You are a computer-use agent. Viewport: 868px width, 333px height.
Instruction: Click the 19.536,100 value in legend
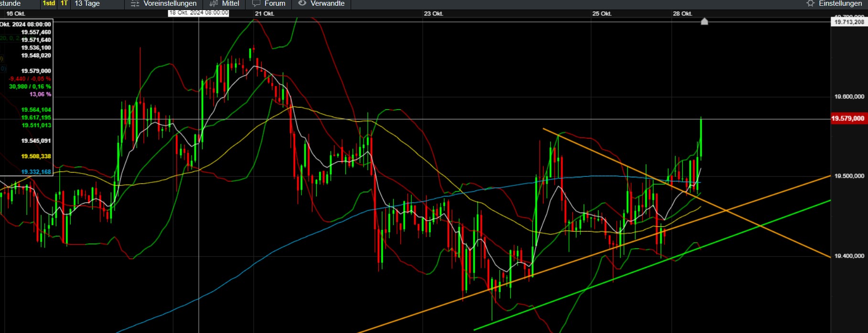[x=36, y=48]
